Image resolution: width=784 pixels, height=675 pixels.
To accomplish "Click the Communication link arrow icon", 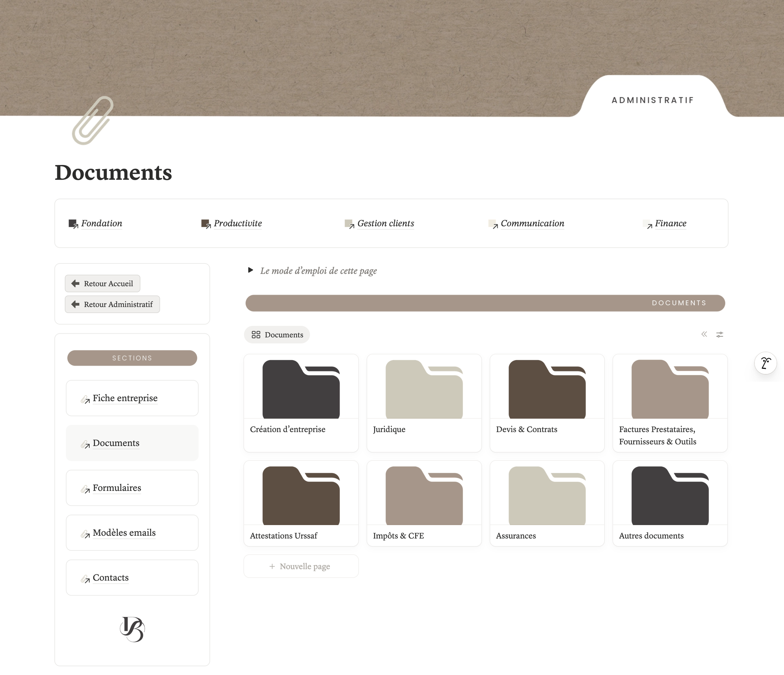I will [493, 224].
